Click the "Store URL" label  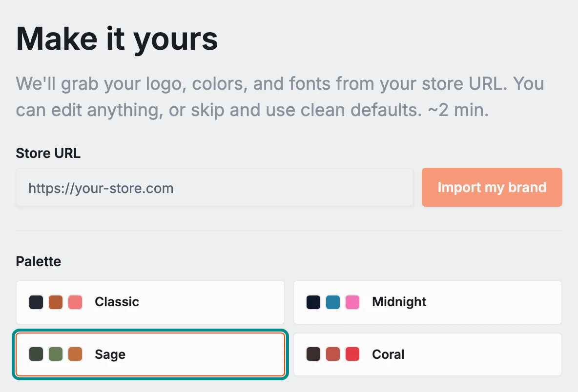(x=48, y=153)
